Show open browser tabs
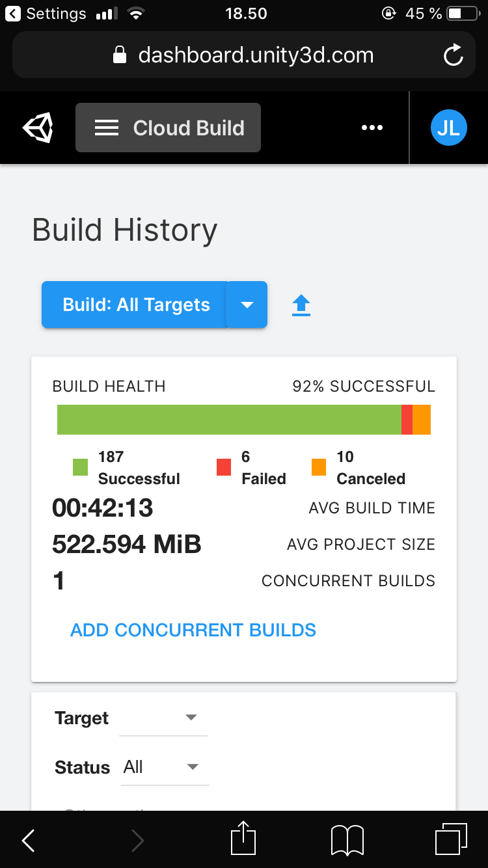 [451, 839]
